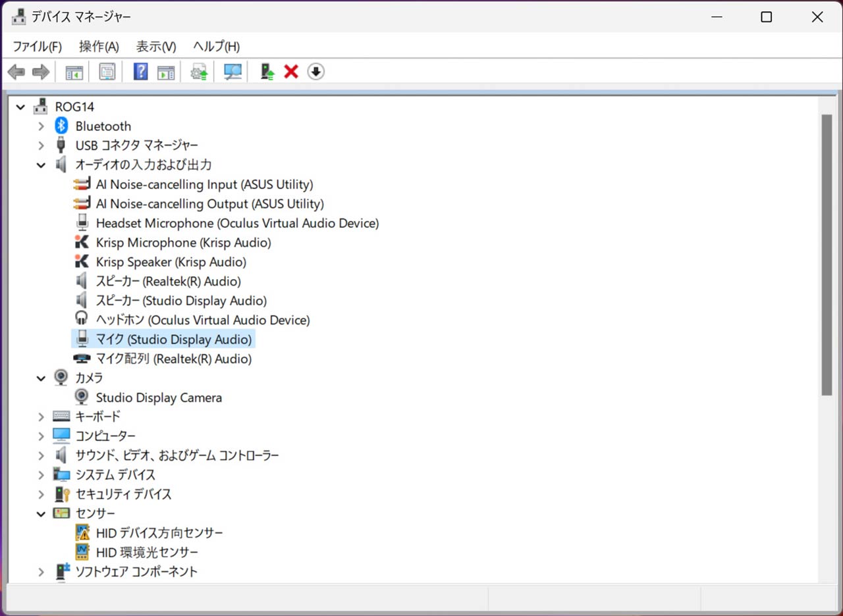Click the Headset Microphone device icon
This screenshot has width=843, height=616.
coord(82,223)
